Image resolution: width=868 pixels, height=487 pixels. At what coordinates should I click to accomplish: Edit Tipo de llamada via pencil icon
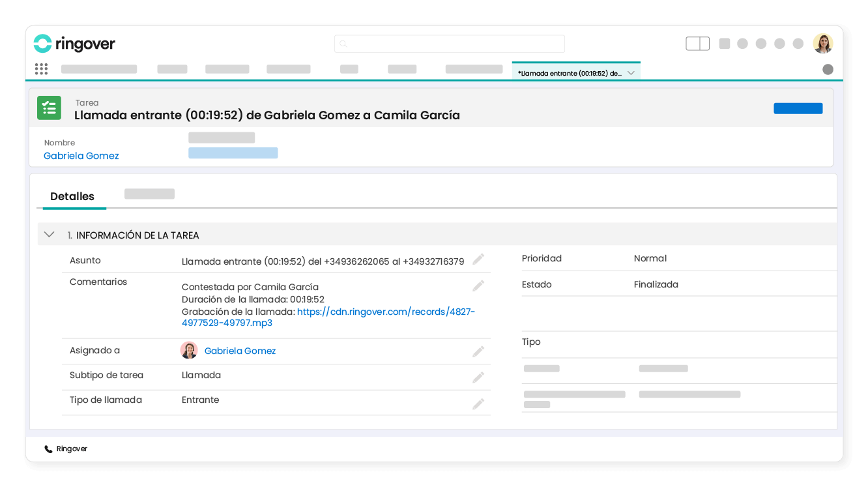pyautogui.click(x=478, y=404)
